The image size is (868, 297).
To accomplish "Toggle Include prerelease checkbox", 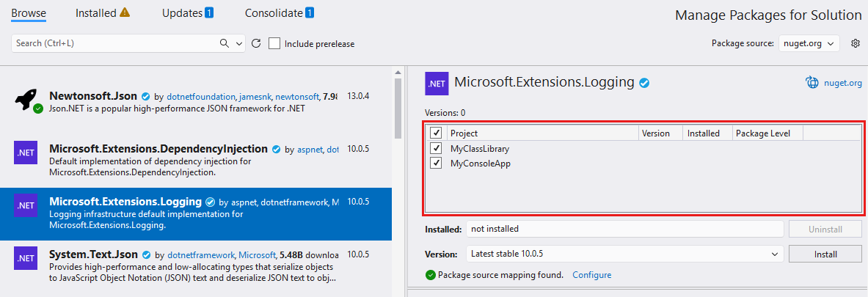I will (274, 43).
